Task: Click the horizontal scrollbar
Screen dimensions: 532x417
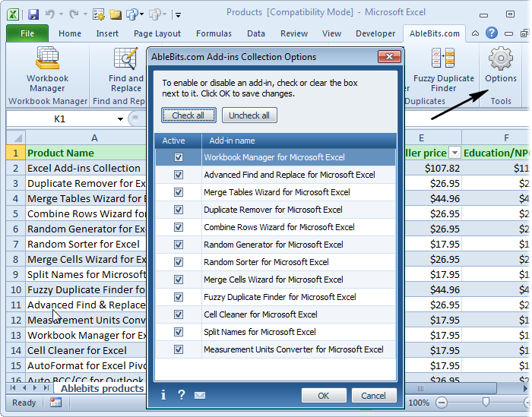Action: 451,388
